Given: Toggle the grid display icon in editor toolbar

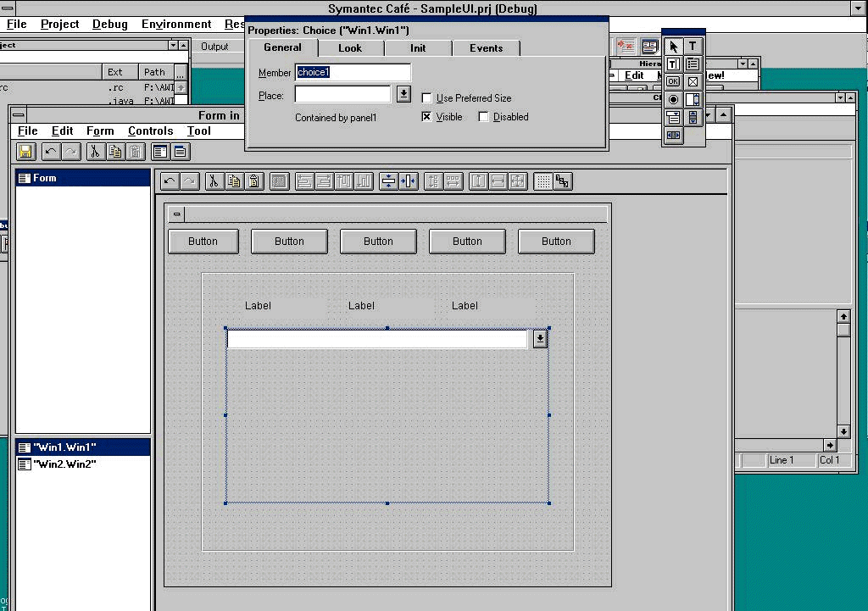Looking at the screenshot, I should [543, 181].
